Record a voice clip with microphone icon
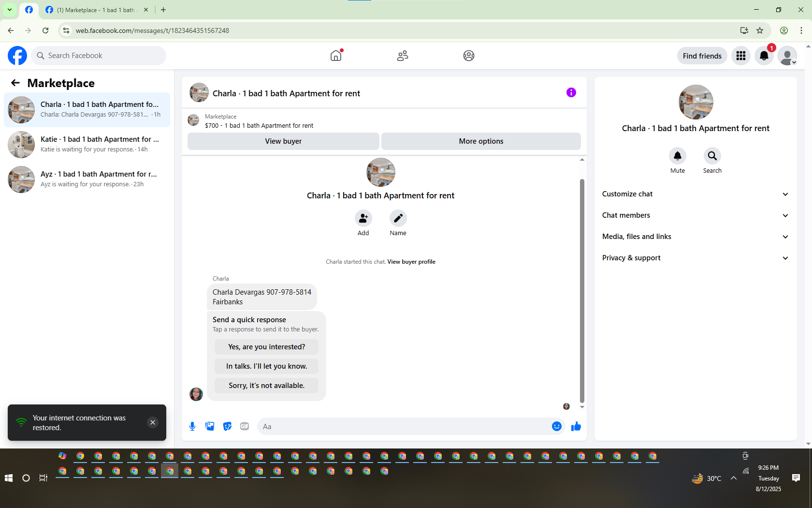This screenshot has height=508, width=812. 192,426
